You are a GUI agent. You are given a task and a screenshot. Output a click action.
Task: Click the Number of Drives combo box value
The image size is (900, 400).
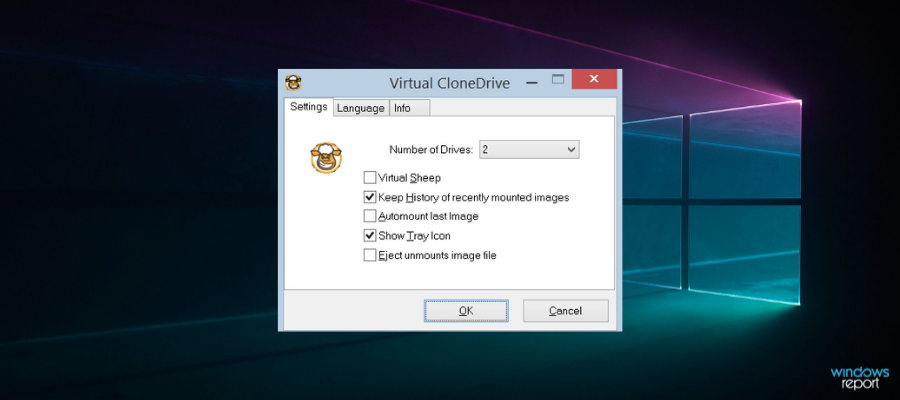coord(529,150)
